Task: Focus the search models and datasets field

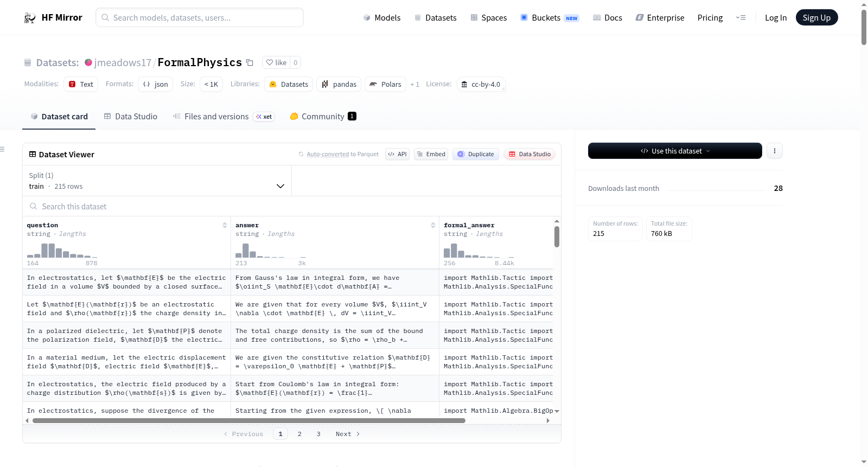Action: (200, 17)
